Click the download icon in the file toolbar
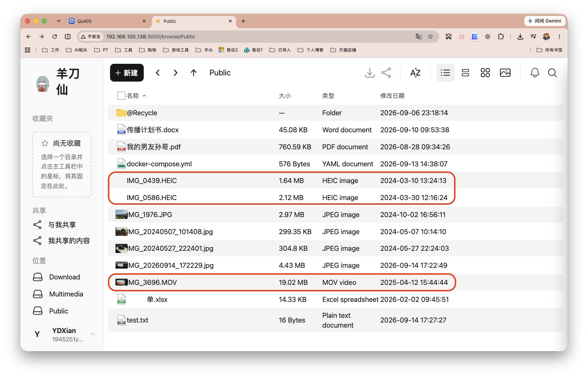588x378 pixels. click(x=369, y=73)
